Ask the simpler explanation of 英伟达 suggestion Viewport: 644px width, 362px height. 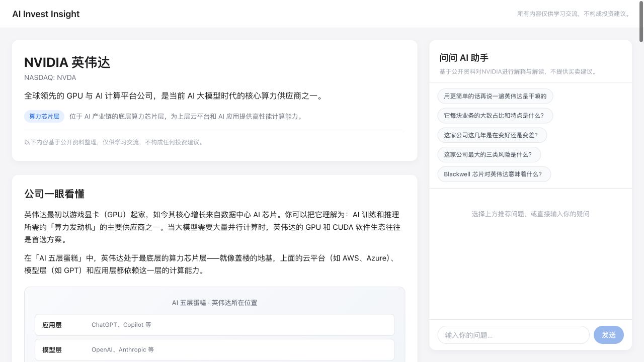[495, 96]
